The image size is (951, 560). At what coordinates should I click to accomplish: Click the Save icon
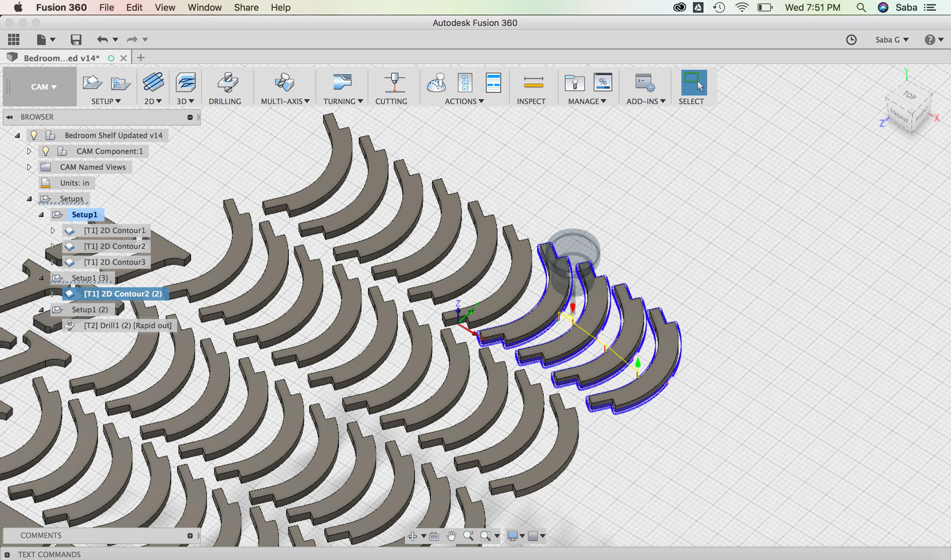[x=76, y=40]
